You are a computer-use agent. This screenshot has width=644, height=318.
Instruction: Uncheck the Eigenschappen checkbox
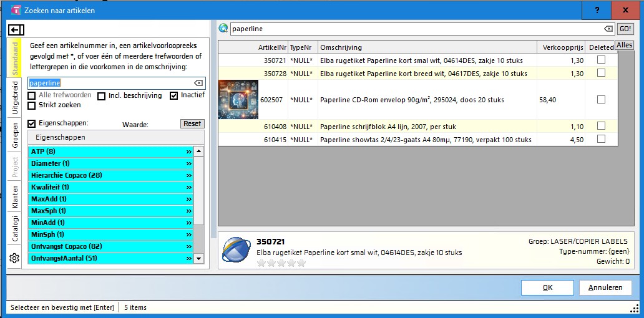point(31,123)
